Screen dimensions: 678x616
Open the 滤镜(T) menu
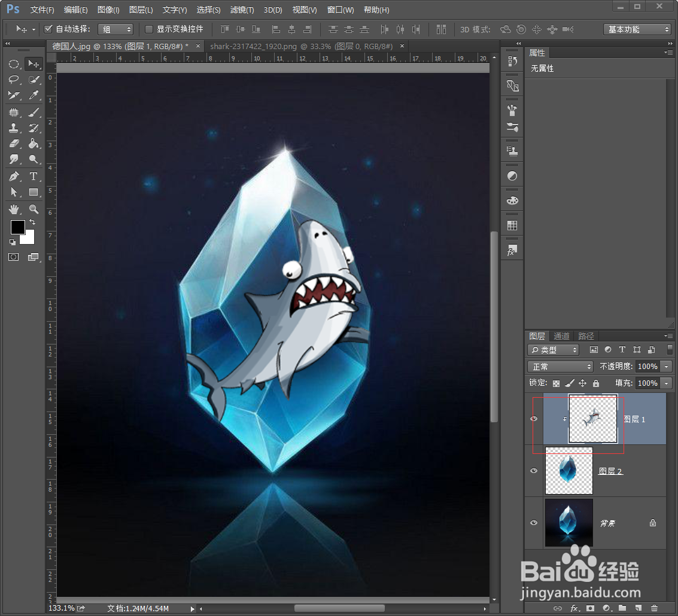point(242,10)
